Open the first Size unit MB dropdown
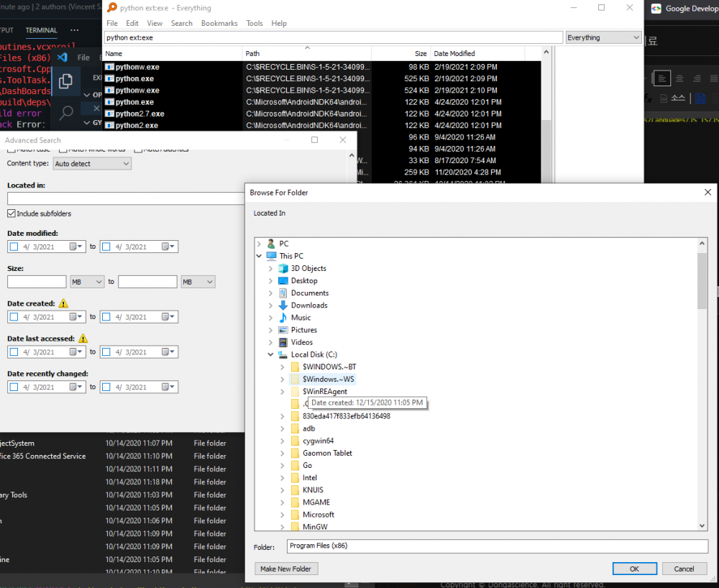 (87, 282)
